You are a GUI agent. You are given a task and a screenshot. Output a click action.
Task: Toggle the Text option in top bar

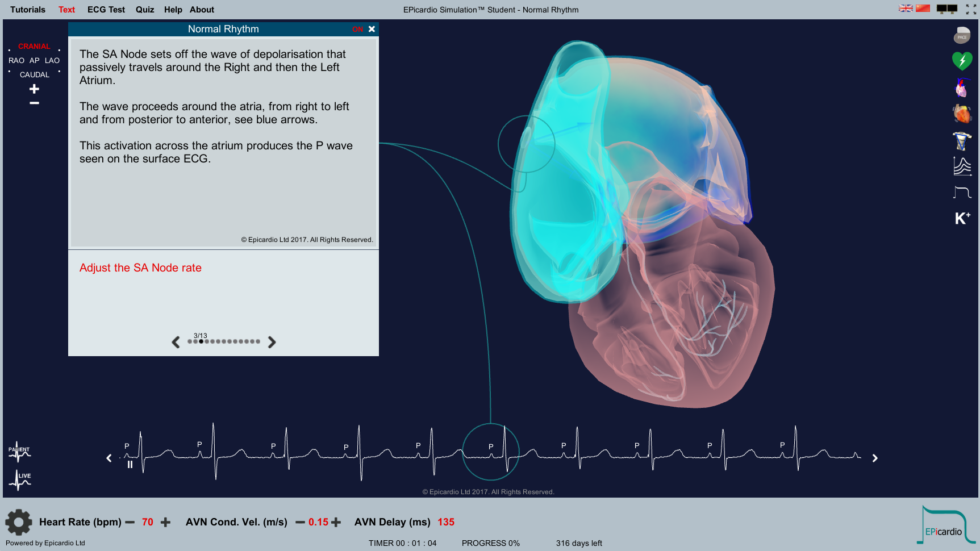(x=66, y=10)
